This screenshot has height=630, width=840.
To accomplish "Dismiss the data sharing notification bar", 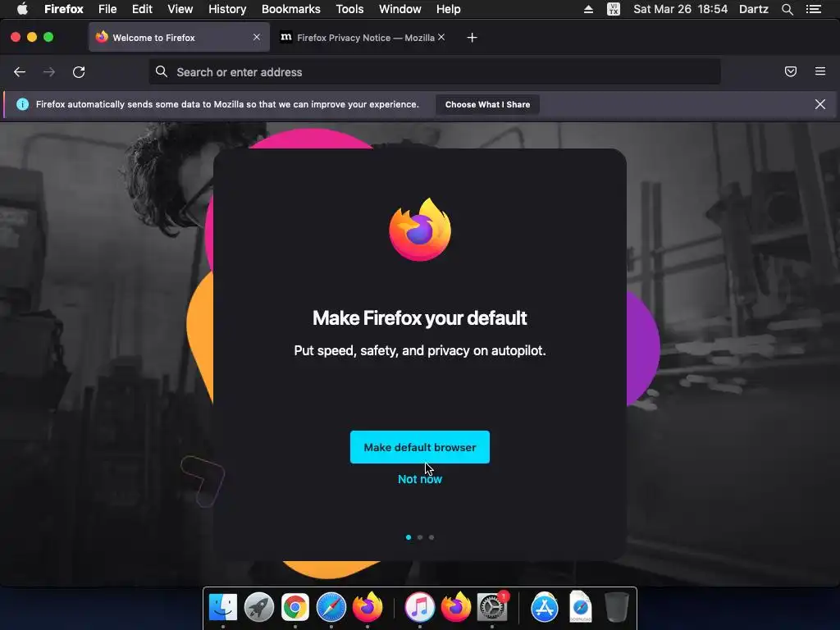I will [819, 104].
